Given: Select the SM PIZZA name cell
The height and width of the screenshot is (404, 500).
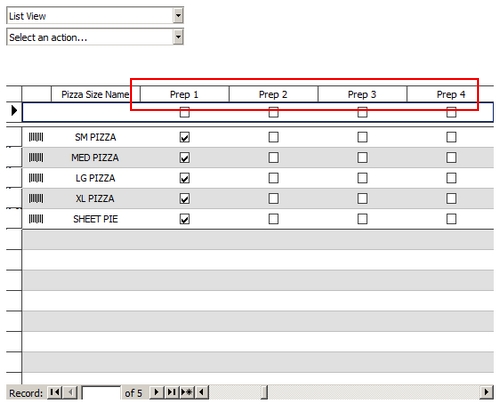Looking at the screenshot, I should 95,137.
